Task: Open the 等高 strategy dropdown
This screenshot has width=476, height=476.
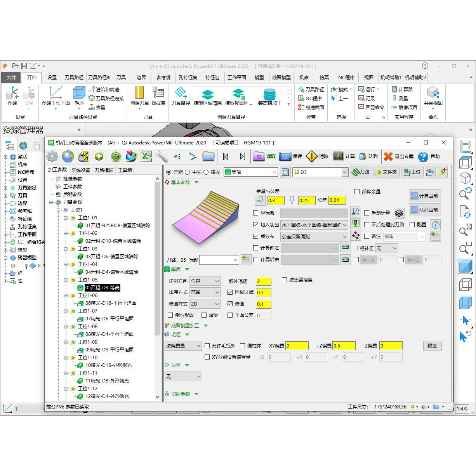Action: tap(250, 172)
